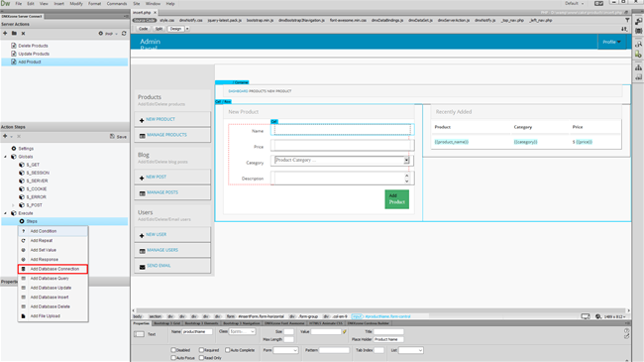Save the action steps

pyautogui.click(x=118, y=137)
